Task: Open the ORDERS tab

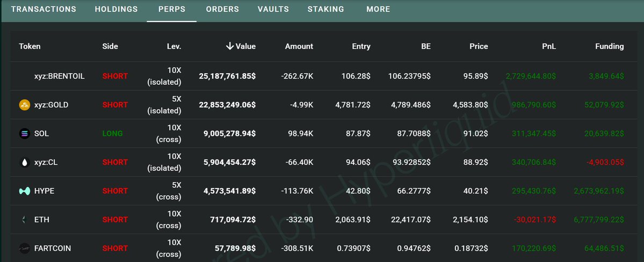Action: point(222,9)
